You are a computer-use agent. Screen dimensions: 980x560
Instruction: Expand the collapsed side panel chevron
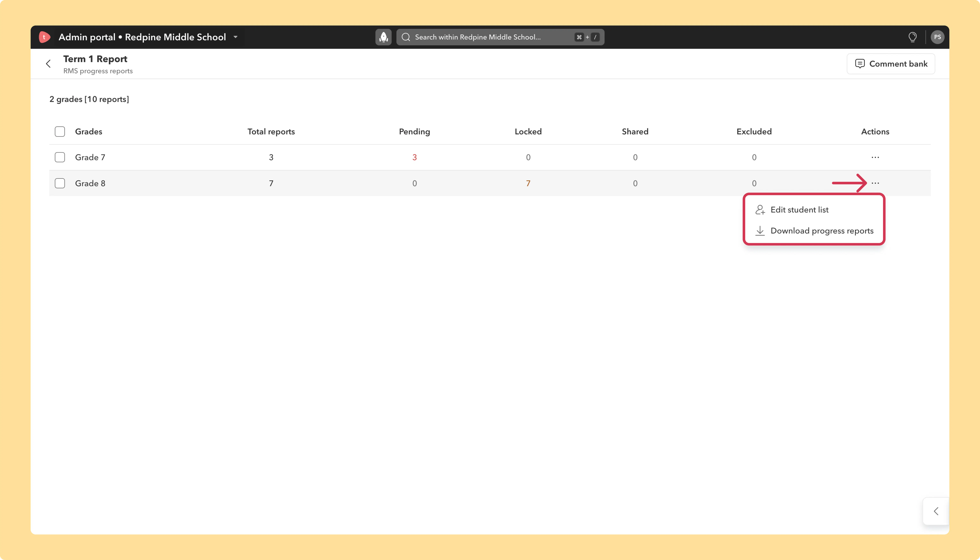936,511
